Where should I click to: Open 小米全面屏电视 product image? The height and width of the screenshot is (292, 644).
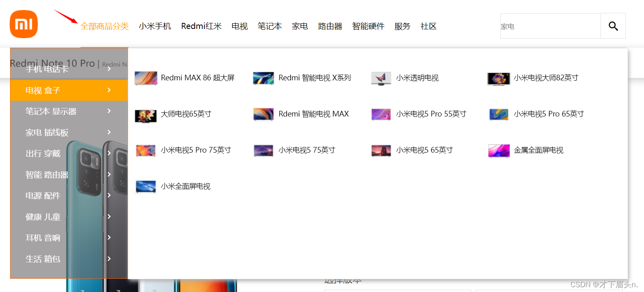click(x=146, y=186)
